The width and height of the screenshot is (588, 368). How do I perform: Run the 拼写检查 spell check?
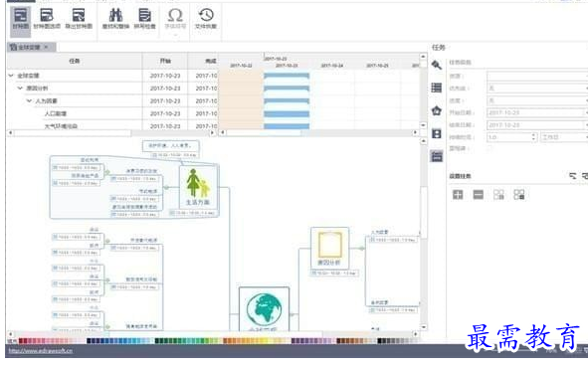pos(144,20)
